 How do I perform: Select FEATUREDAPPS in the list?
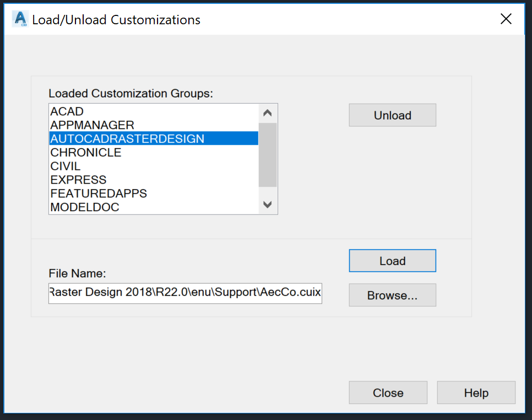click(154, 193)
